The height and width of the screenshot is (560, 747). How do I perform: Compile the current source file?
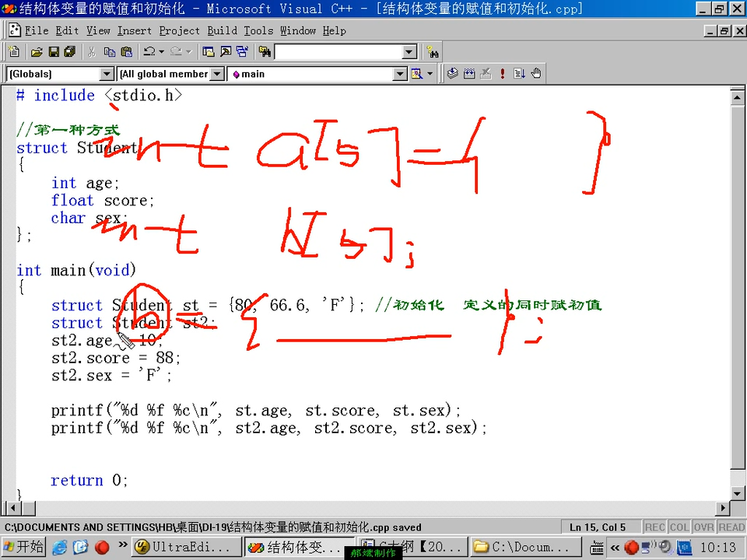click(452, 73)
